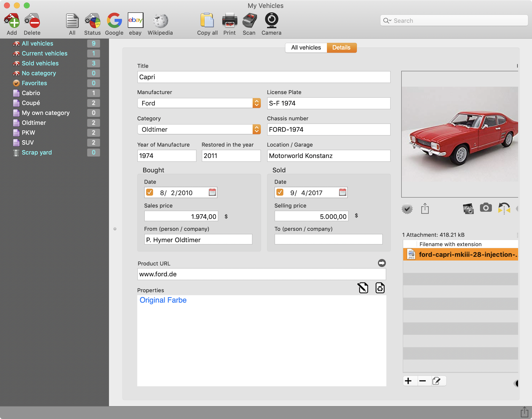Remove attachment with the minus button
Viewport: 532px width, 419px height.
click(423, 381)
